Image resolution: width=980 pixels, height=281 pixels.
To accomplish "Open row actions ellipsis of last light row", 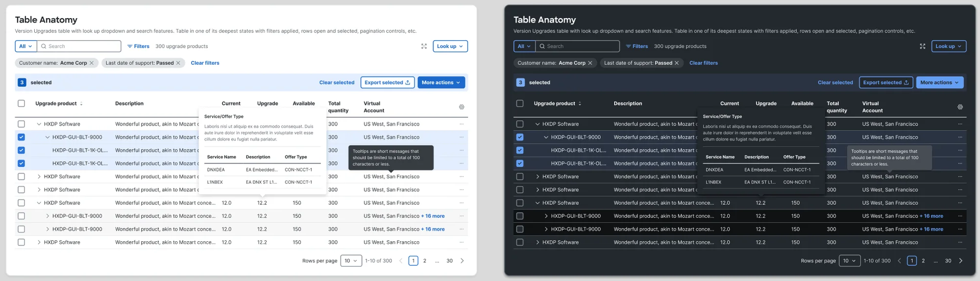I will click(462, 242).
